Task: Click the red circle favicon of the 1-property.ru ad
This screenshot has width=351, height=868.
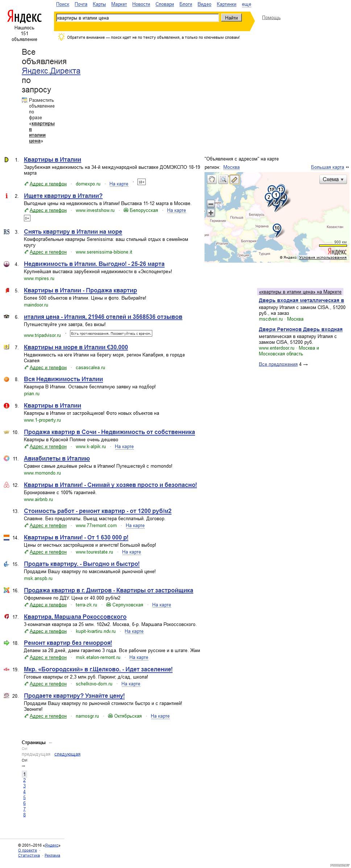Action: point(6,406)
